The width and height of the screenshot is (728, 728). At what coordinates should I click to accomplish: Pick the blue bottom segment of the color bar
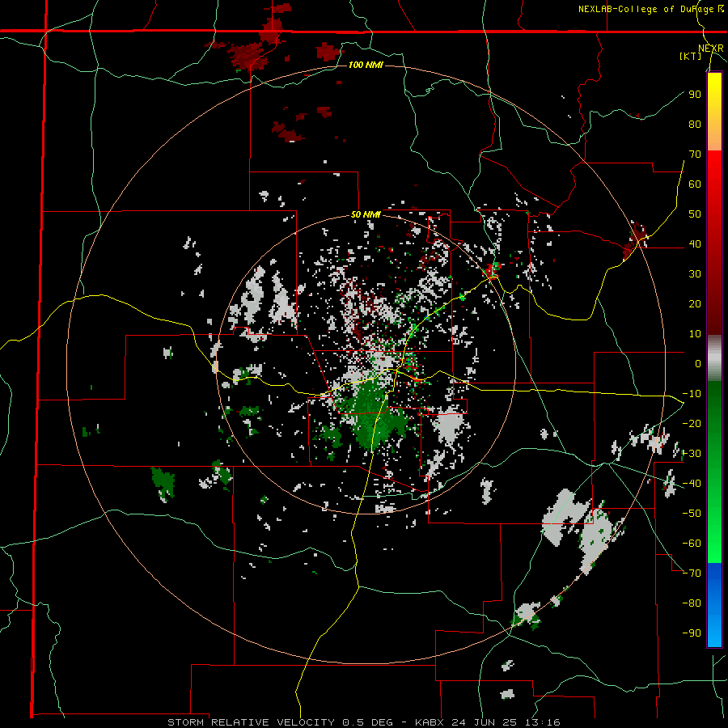[x=714, y=605]
